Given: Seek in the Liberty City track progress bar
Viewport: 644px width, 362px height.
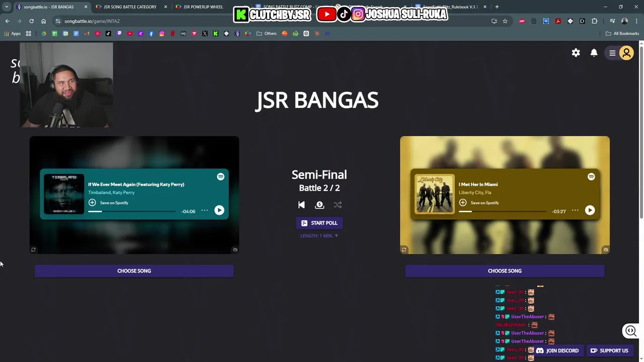Looking at the screenshot, I should point(503,211).
